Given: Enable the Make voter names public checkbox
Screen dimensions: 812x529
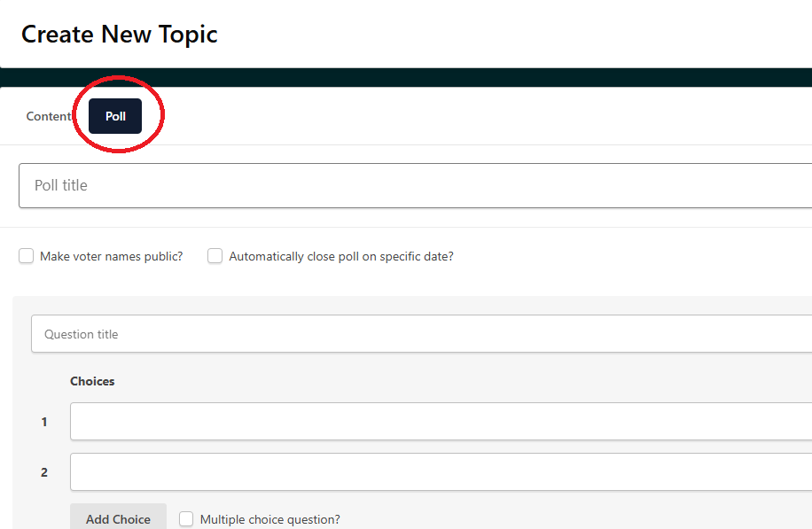Looking at the screenshot, I should [x=27, y=256].
